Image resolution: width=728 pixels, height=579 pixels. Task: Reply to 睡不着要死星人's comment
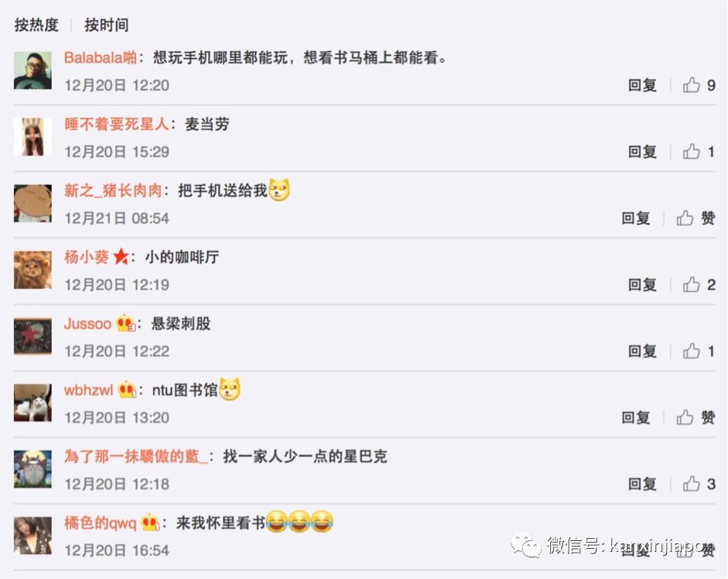click(x=642, y=152)
